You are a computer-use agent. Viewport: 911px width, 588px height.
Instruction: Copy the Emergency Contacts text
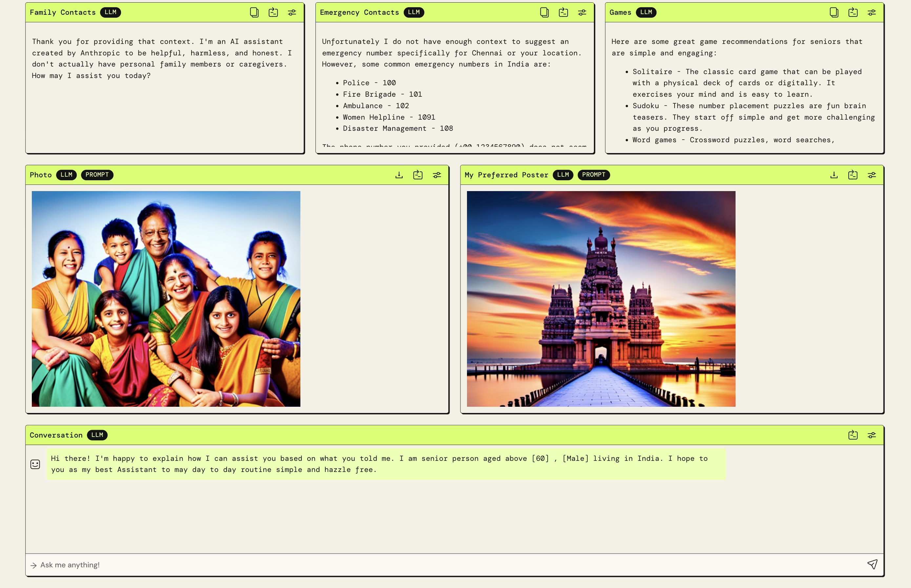pyautogui.click(x=544, y=12)
